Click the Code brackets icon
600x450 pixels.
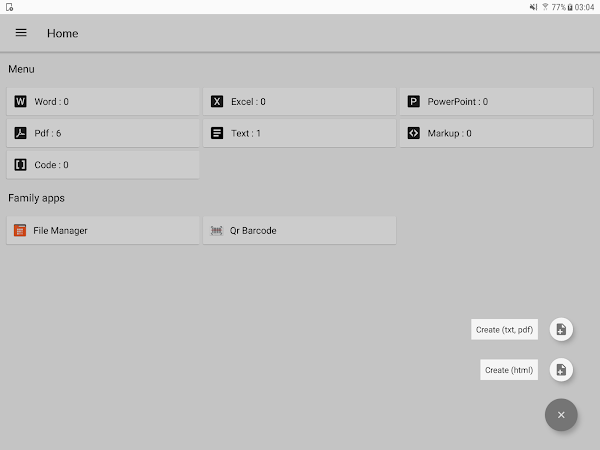click(x=20, y=165)
